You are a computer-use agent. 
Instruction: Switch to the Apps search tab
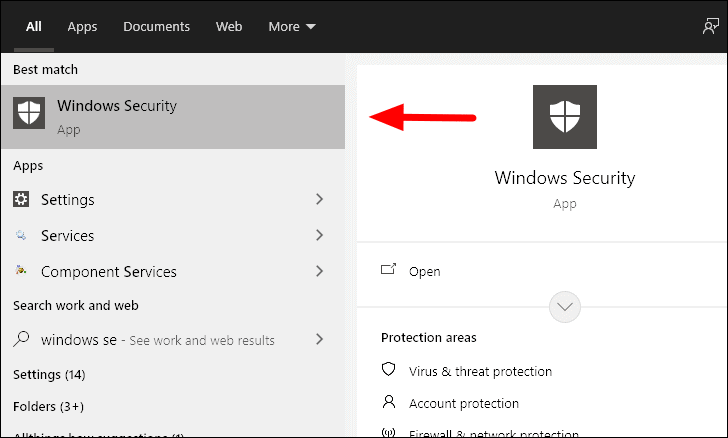point(82,26)
